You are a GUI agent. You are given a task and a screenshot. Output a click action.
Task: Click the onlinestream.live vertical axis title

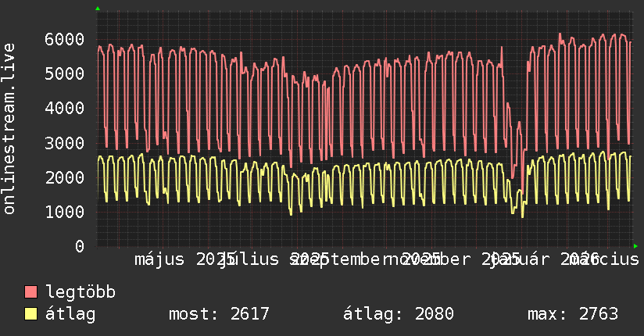point(9,129)
